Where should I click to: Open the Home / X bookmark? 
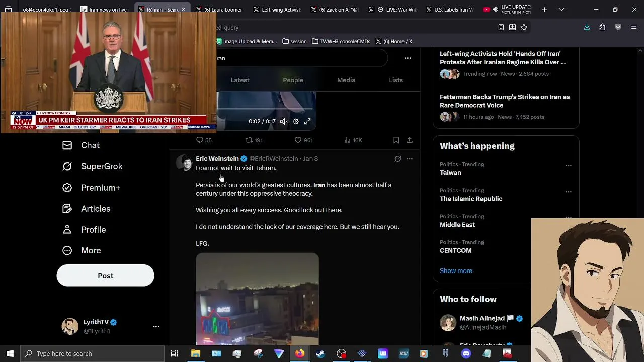coord(393,41)
